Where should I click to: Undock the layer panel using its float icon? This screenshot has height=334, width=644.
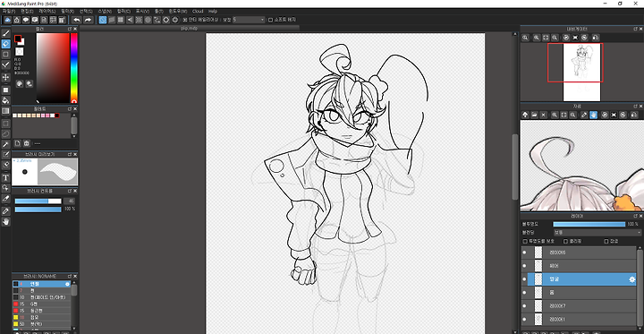635,216
